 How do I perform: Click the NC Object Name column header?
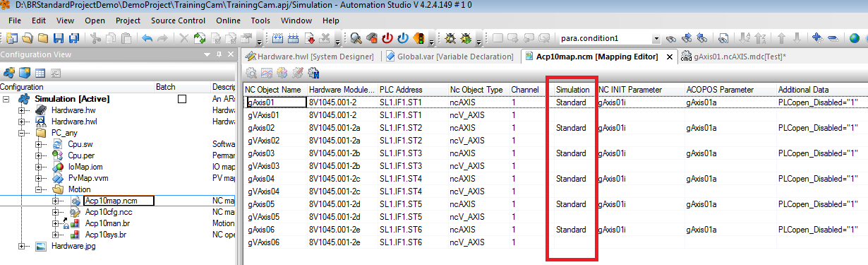tap(274, 90)
